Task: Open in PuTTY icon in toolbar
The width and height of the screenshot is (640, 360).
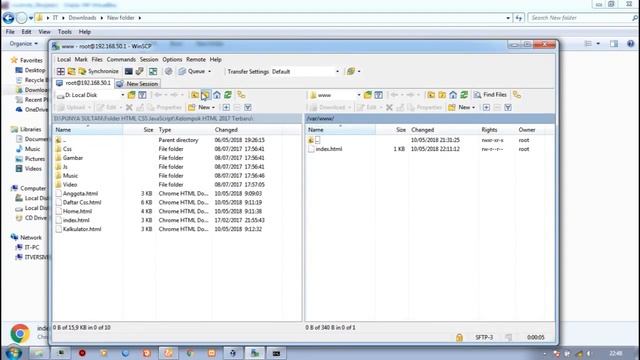Action: click(x=140, y=71)
